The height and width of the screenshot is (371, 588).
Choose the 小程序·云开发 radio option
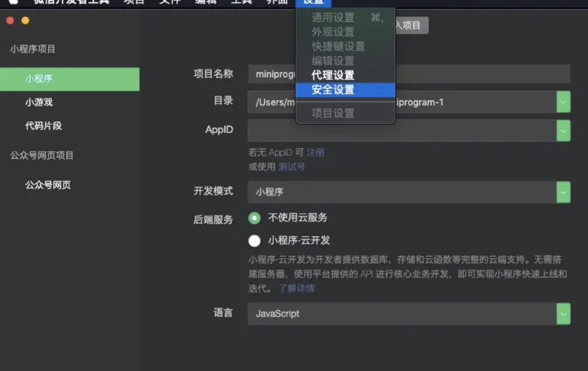[x=254, y=241]
